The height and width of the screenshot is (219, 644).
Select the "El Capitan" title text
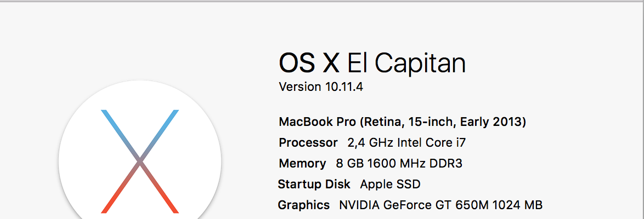pyautogui.click(x=406, y=63)
